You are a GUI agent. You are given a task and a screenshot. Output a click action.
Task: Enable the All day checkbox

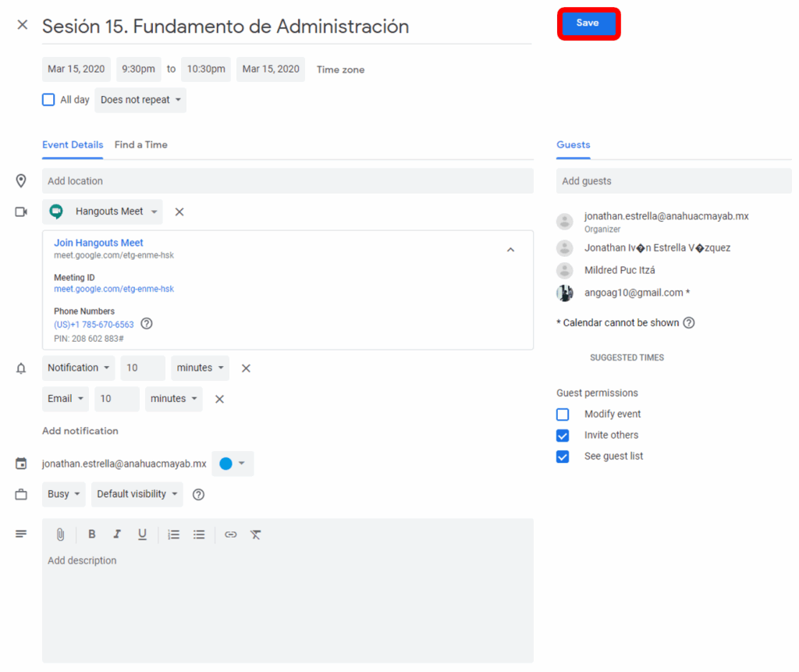(48, 100)
